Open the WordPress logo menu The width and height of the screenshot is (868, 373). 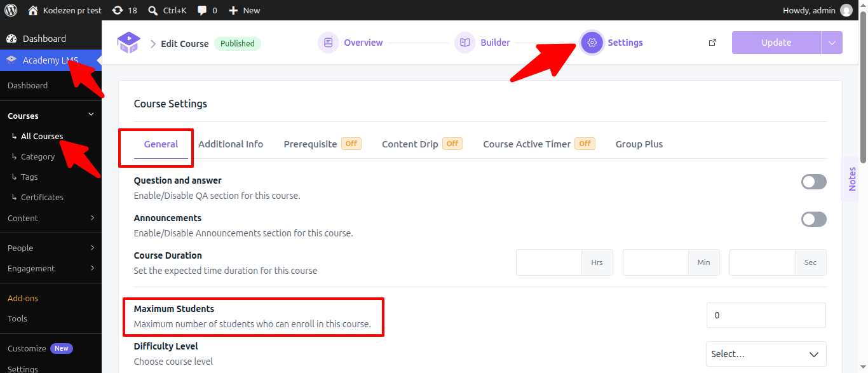(11, 10)
